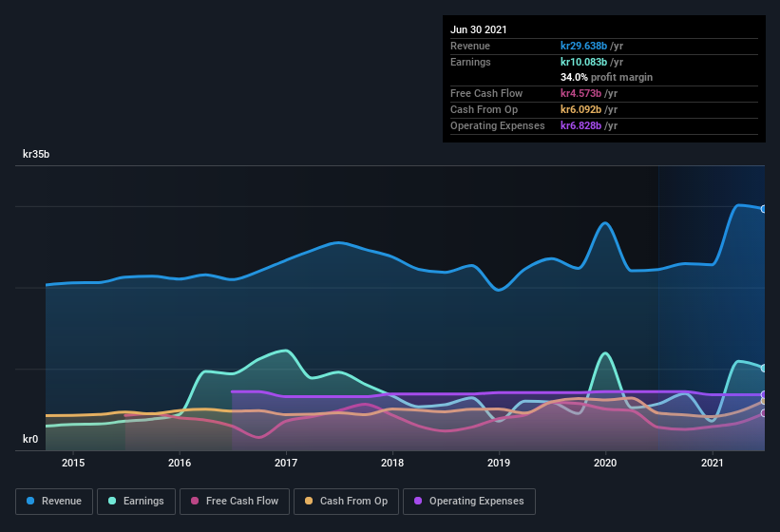Click the kr29.638b Revenue value in tooltip
This screenshot has height=532, width=780.
click(x=583, y=46)
